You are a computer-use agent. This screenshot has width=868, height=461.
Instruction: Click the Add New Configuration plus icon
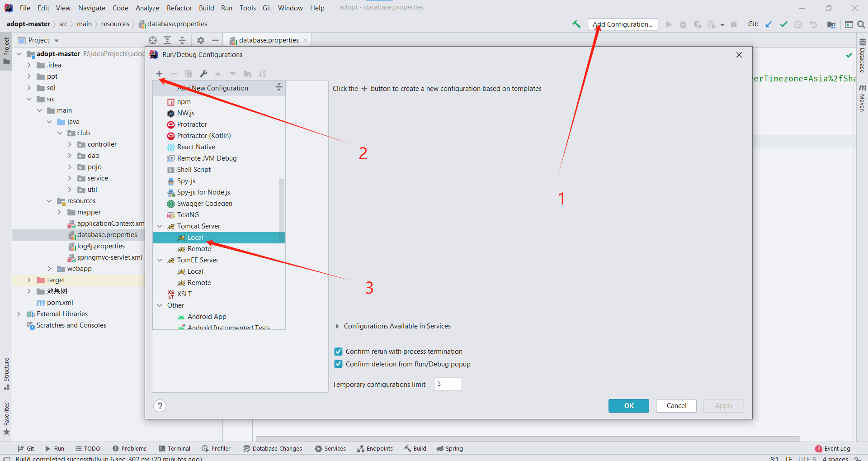pyautogui.click(x=159, y=74)
